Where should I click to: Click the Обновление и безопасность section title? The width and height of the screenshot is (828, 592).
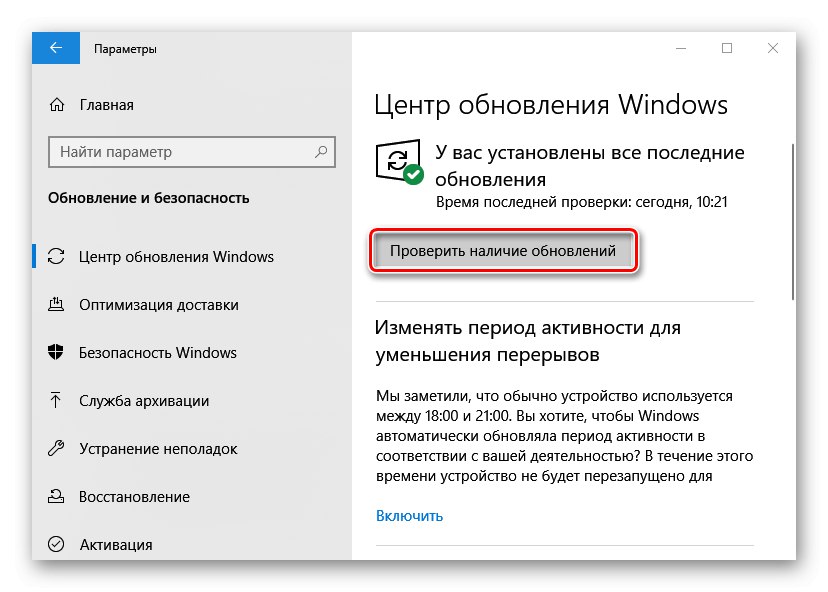tap(148, 198)
